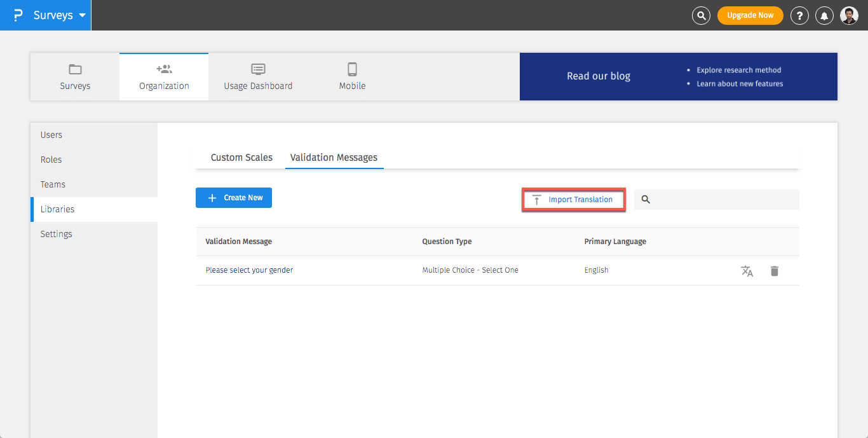Open search with the top bar magnifier icon
This screenshot has width=868, height=438.
[700, 15]
